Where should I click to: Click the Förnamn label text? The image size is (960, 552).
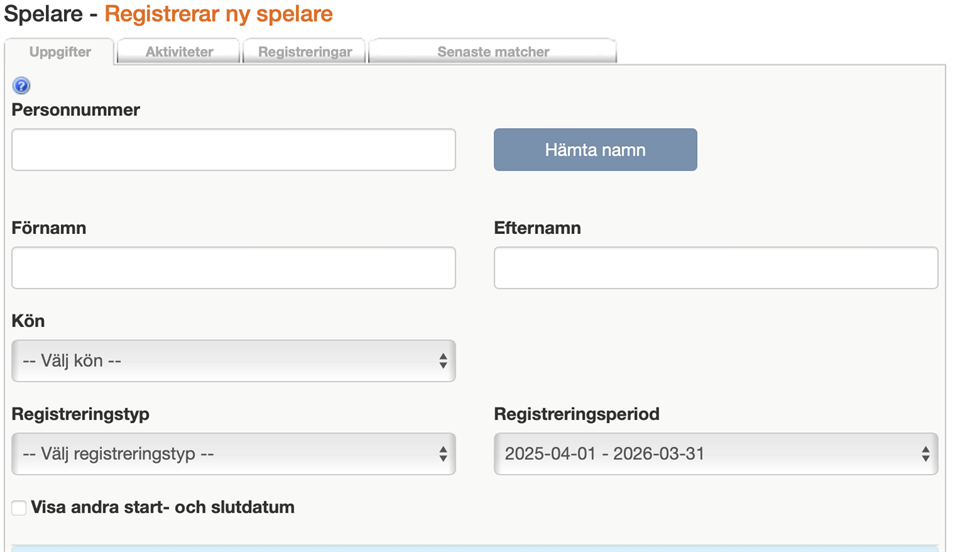[x=49, y=228]
